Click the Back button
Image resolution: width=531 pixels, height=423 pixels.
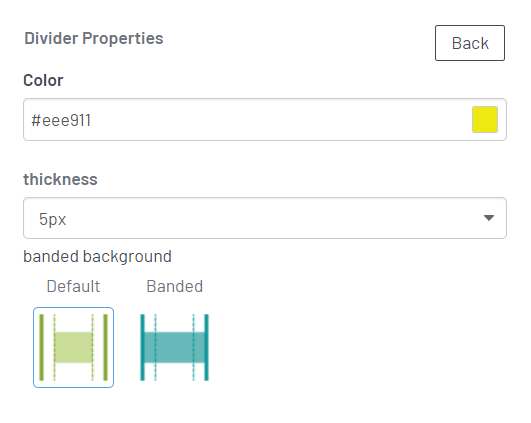(470, 43)
